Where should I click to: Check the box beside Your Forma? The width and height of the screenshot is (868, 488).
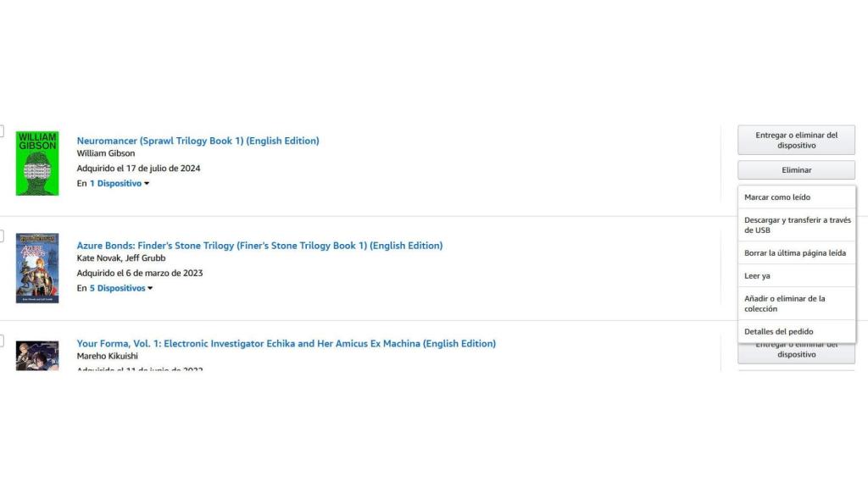pos(1,339)
